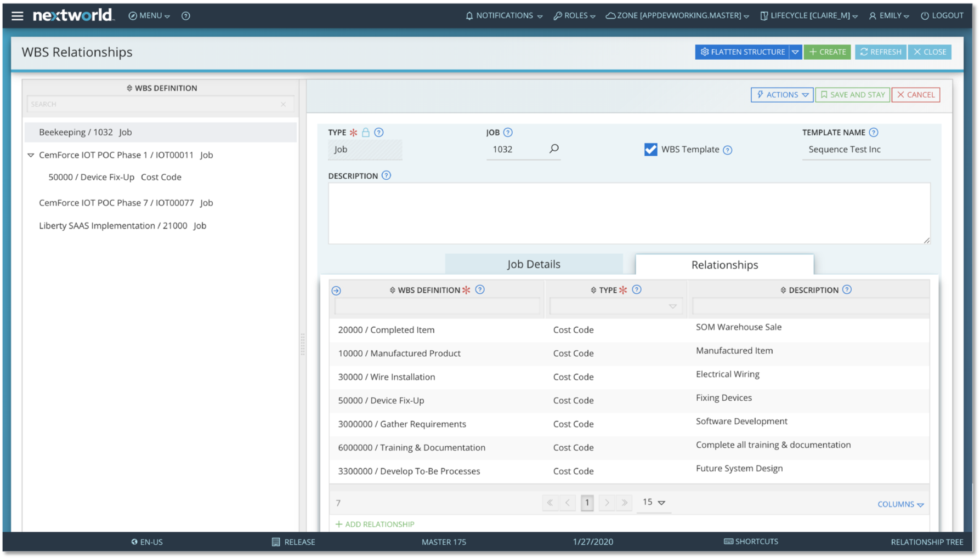This screenshot has width=980, height=558.
Task: Open the Notifications menu
Action: click(504, 16)
